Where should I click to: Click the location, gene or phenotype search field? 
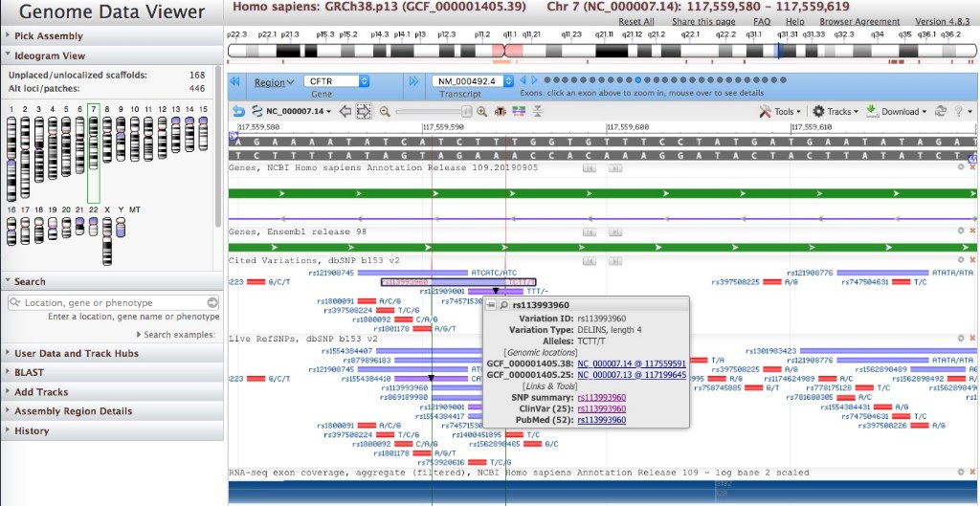click(x=114, y=303)
